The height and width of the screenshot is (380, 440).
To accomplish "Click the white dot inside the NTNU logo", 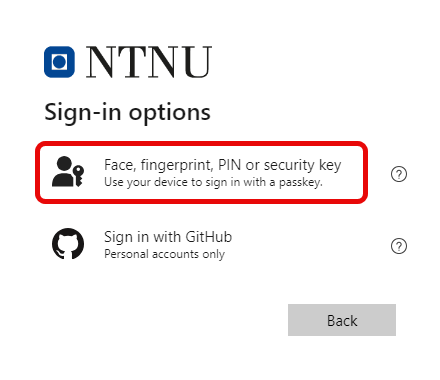I will [59, 62].
